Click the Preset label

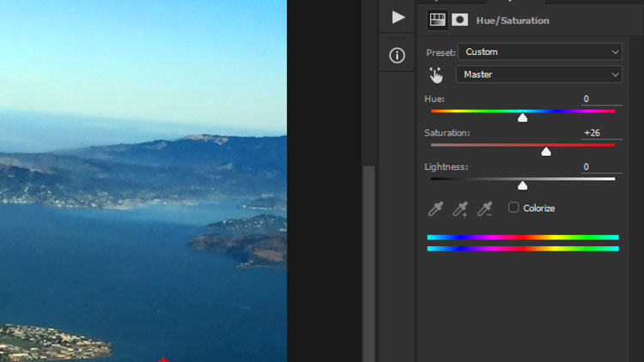[x=440, y=52]
